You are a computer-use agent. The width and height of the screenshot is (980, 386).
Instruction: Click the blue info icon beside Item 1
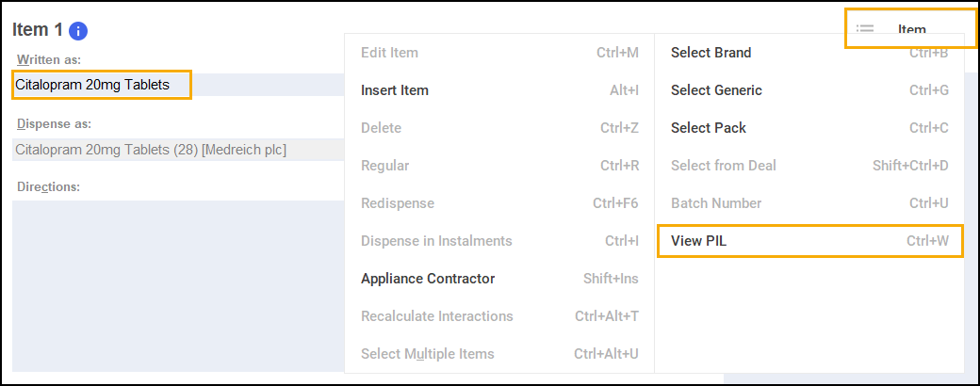pyautogui.click(x=79, y=31)
